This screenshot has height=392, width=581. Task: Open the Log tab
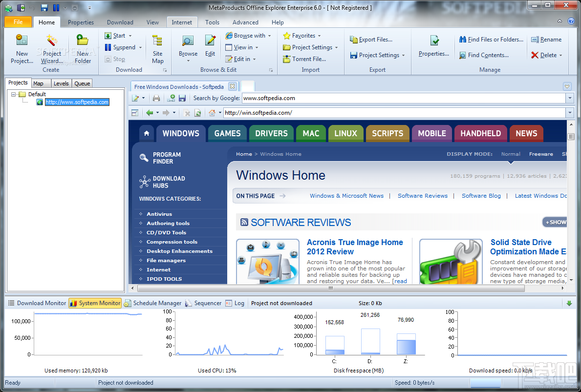point(235,303)
